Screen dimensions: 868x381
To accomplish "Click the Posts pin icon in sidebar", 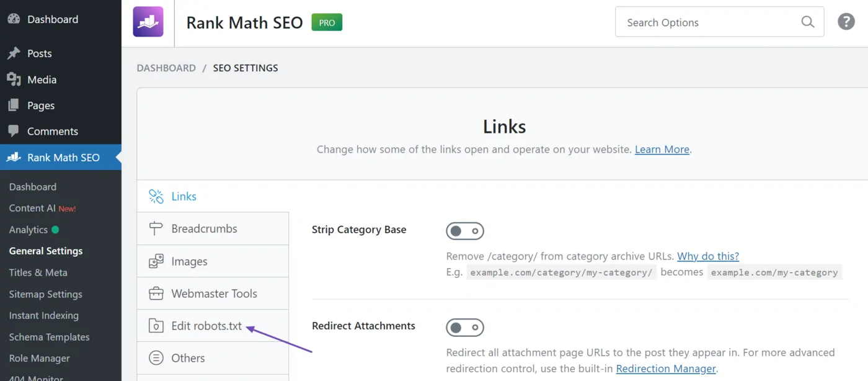I will (x=14, y=53).
